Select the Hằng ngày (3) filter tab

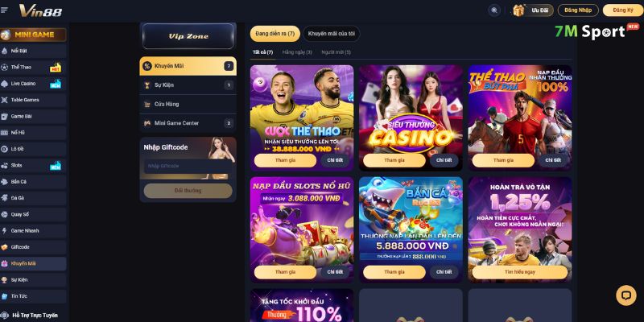click(297, 52)
